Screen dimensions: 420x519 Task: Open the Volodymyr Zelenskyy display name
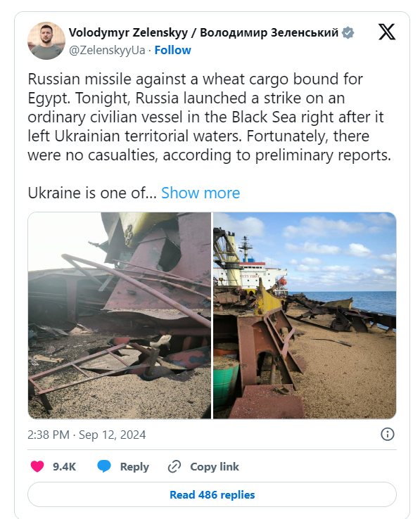click(x=203, y=33)
